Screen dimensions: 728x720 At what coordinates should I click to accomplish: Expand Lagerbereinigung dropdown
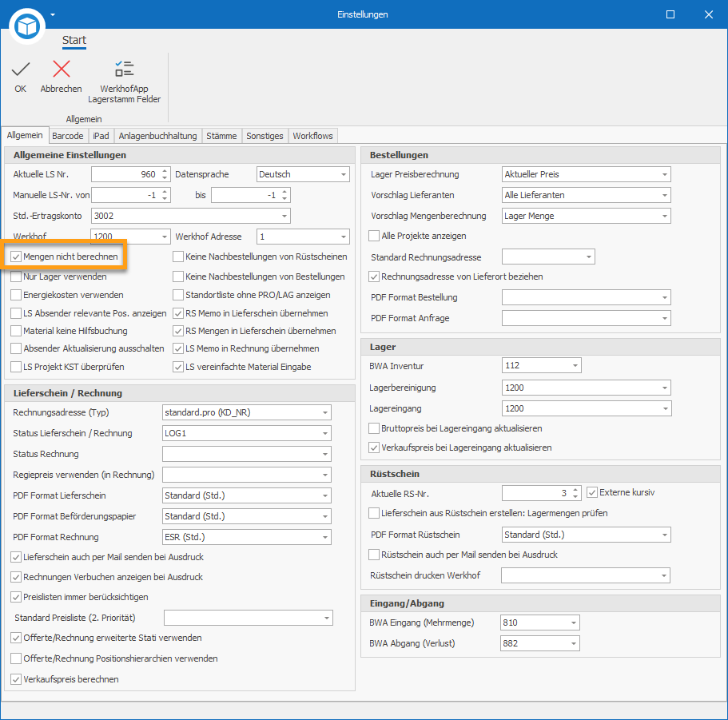[x=665, y=388]
